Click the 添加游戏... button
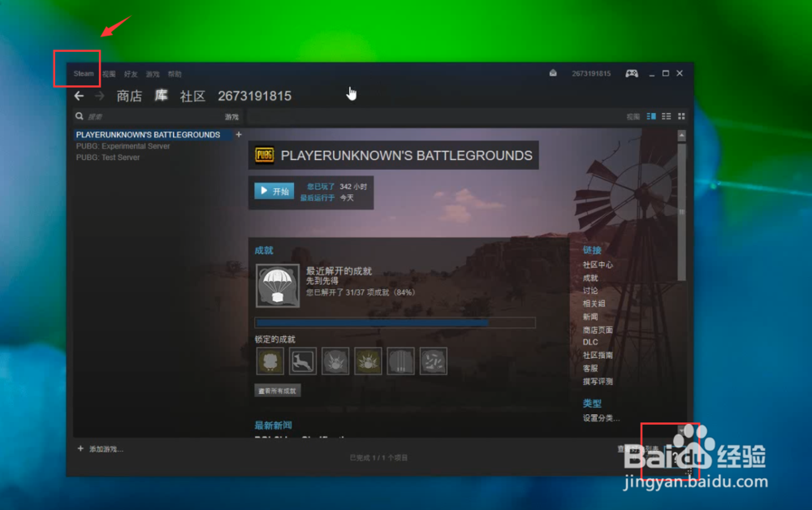The height and width of the screenshot is (510, 812). tap(101, 449)
